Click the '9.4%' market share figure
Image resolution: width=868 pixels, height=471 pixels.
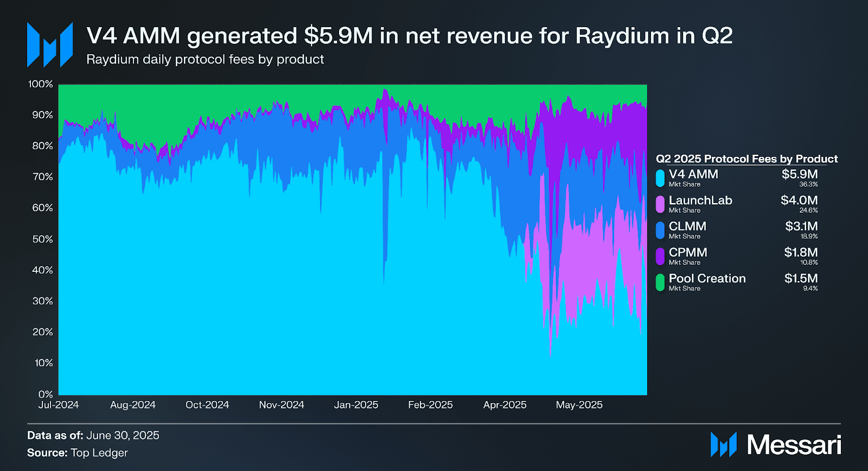pyautogui.click(x=810, y=289)
